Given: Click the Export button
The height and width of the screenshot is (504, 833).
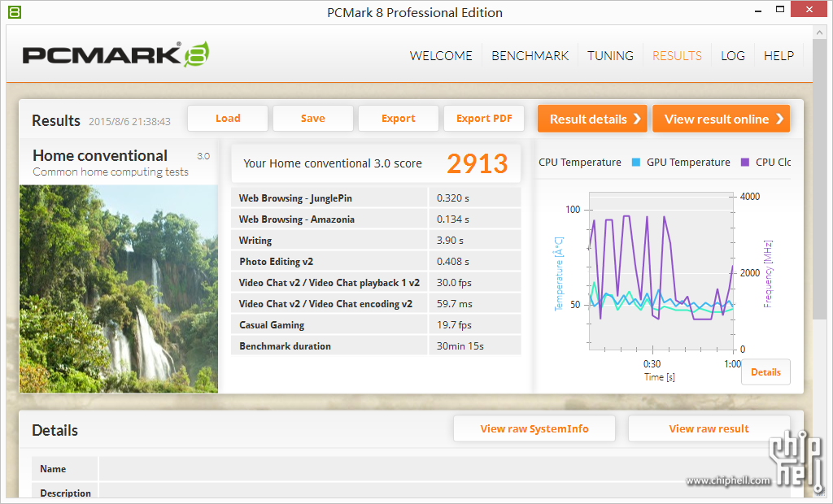Looking at the screenshot, I should point(399,119).
